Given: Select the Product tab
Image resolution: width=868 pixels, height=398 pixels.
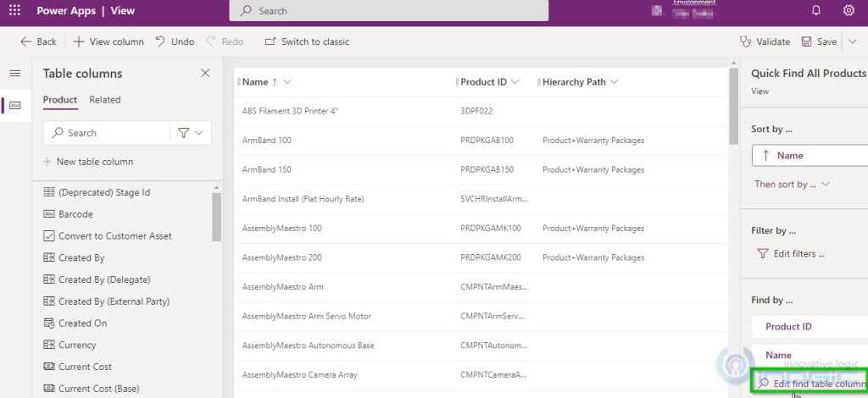Looking at the screenshot, I should pos(60,100).
